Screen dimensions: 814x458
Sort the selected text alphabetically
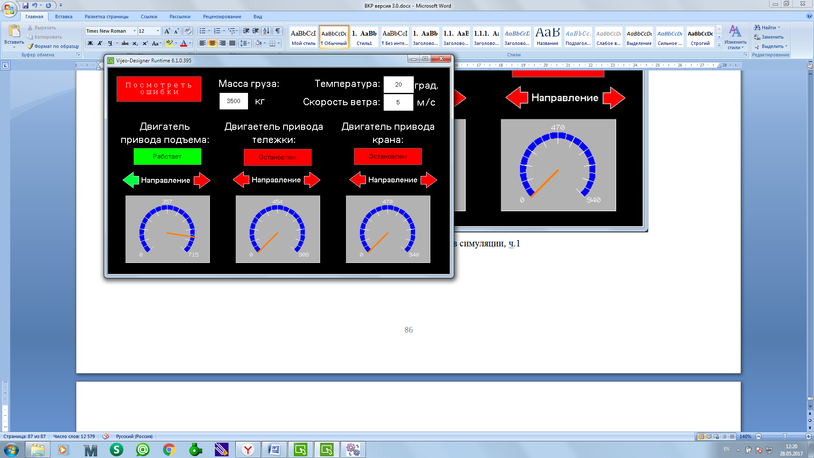coord(266,31)
